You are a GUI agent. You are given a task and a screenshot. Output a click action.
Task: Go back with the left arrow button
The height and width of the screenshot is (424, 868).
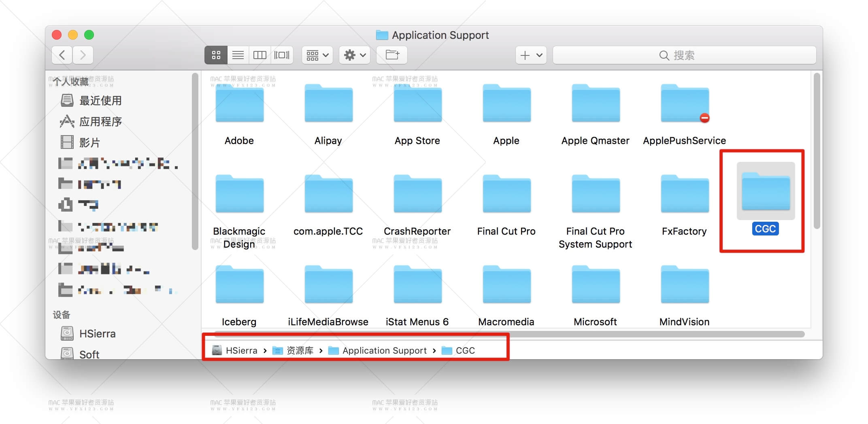coord(62,55)
